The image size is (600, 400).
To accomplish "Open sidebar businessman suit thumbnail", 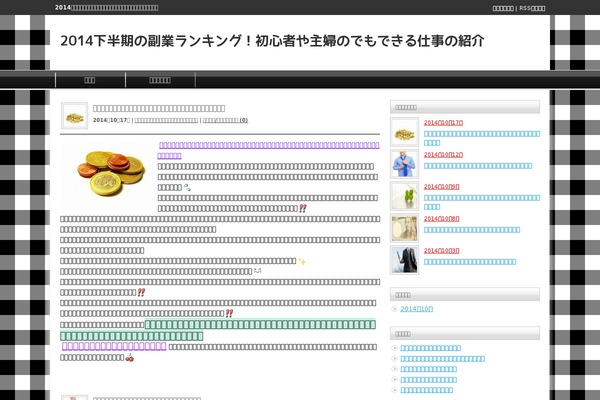I will pyautogui.click(x=404, y=259).
